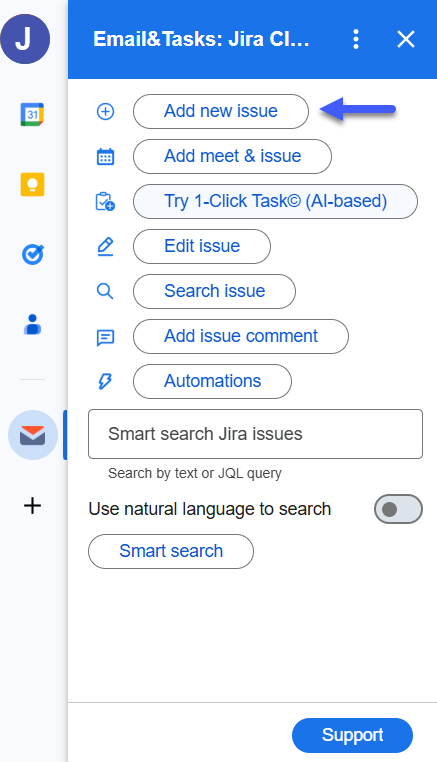Click the Add new issue button
437x762 pixels.
pos(221,111)
